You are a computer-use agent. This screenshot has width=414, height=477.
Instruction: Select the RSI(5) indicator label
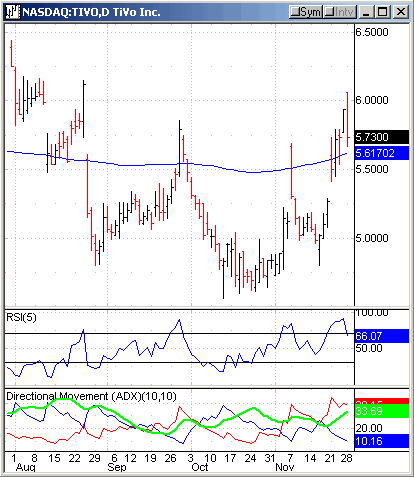pyautogui.click(x=21, y=317)
